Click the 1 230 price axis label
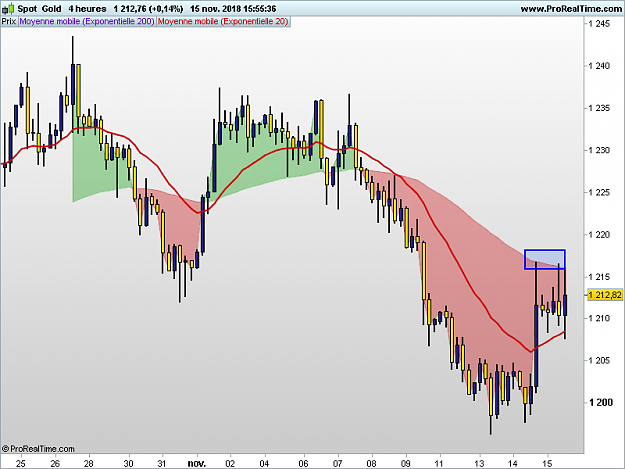Viewport: 625px width, 469px height. [x=599, y=150]
